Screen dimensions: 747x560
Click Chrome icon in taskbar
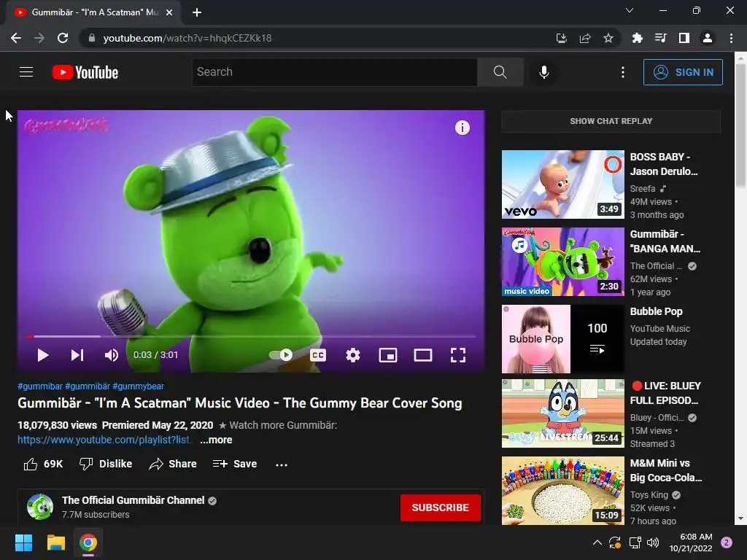tap(88, 542)
